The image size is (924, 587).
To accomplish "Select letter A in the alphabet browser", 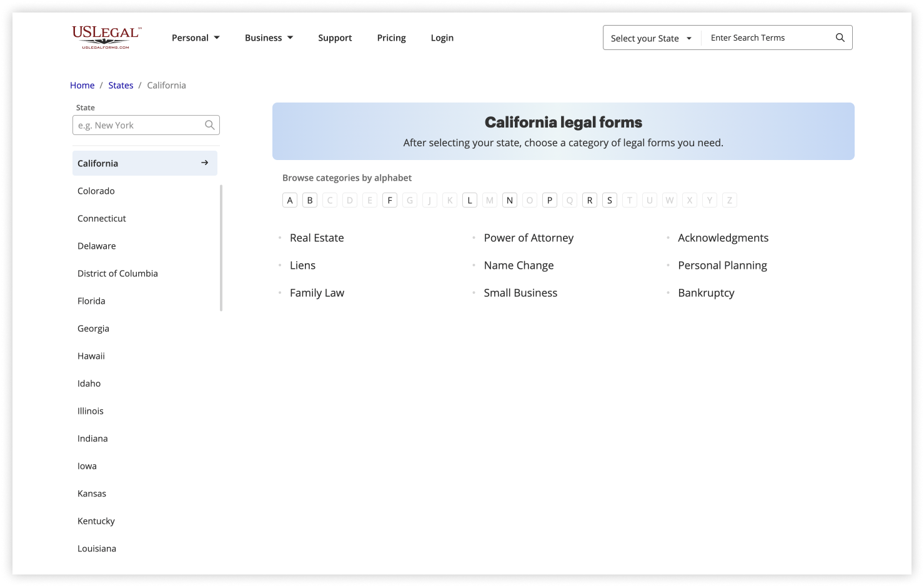I will click(x=289, y=199).
